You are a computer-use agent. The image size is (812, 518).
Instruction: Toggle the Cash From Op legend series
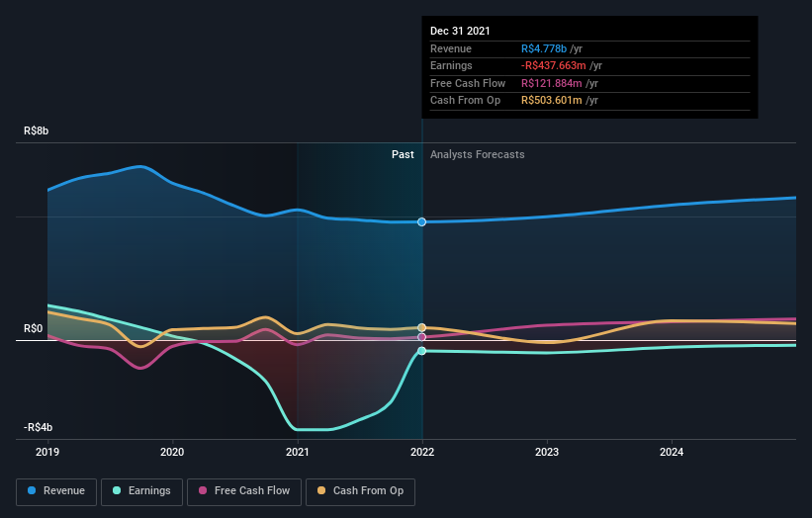pos(360,491)
